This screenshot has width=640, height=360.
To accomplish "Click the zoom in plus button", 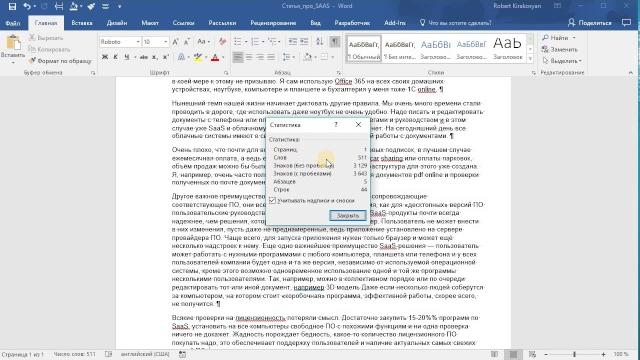I will point(603,354).
